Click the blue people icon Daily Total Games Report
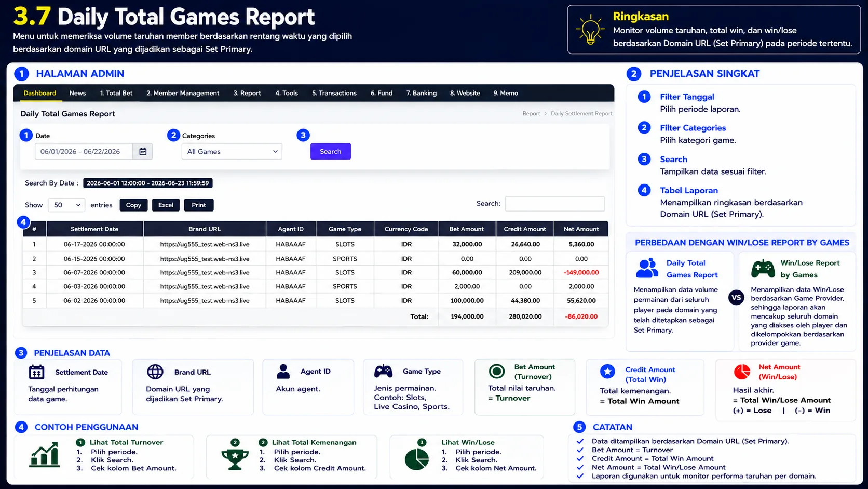Screen dimensions: 868x489 647,269
